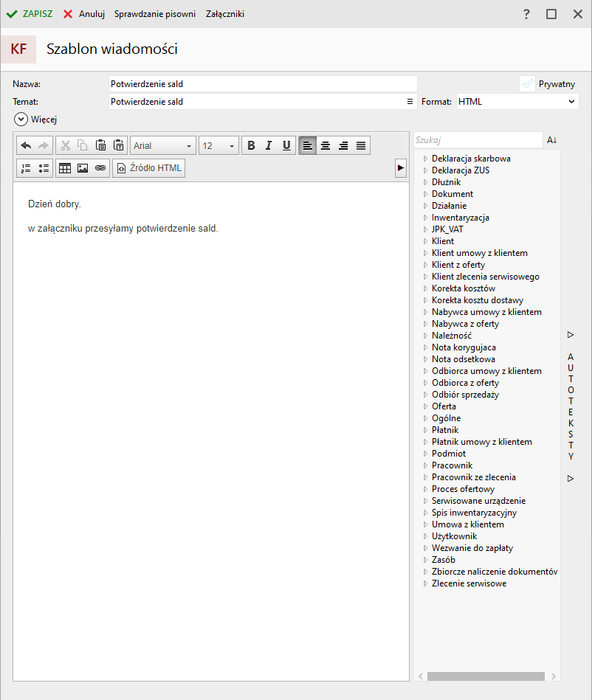Expand the Użytkownik tree node
The height and width of the screenshot is (700, 592).
tap(425, 536)
